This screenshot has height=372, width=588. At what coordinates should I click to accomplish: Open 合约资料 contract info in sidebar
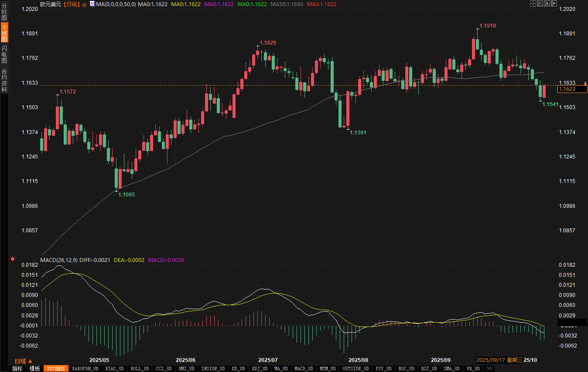pyautogui.click(x=4, y=80)
